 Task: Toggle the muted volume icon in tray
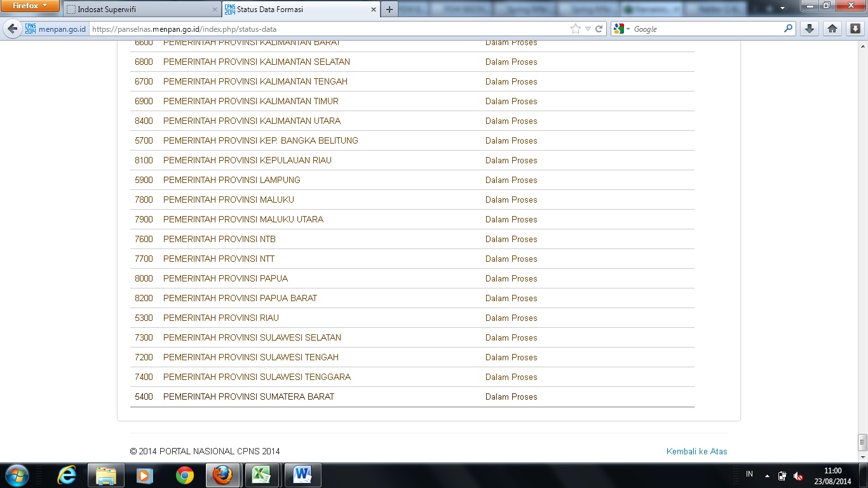click(x=798, y=476)
